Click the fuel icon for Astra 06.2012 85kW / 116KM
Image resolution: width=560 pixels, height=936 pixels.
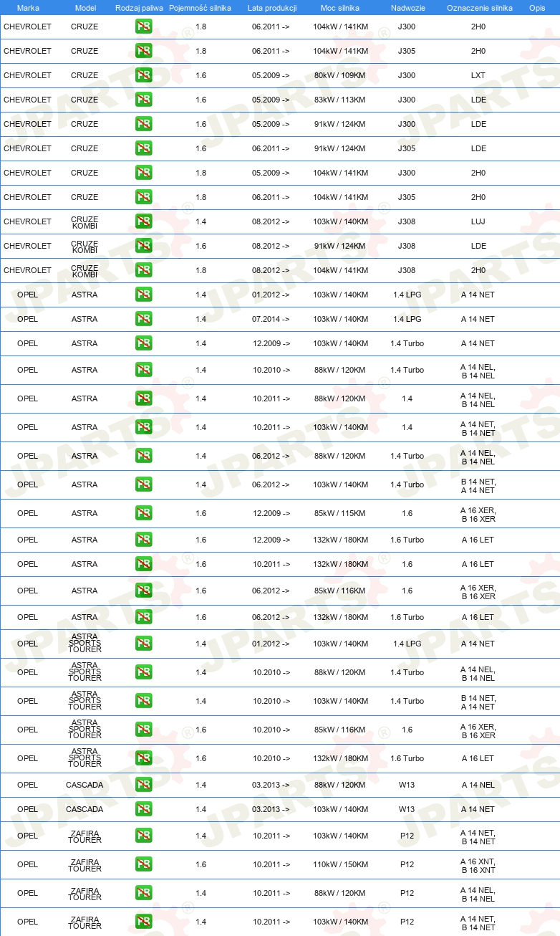(x=143, y=591)
